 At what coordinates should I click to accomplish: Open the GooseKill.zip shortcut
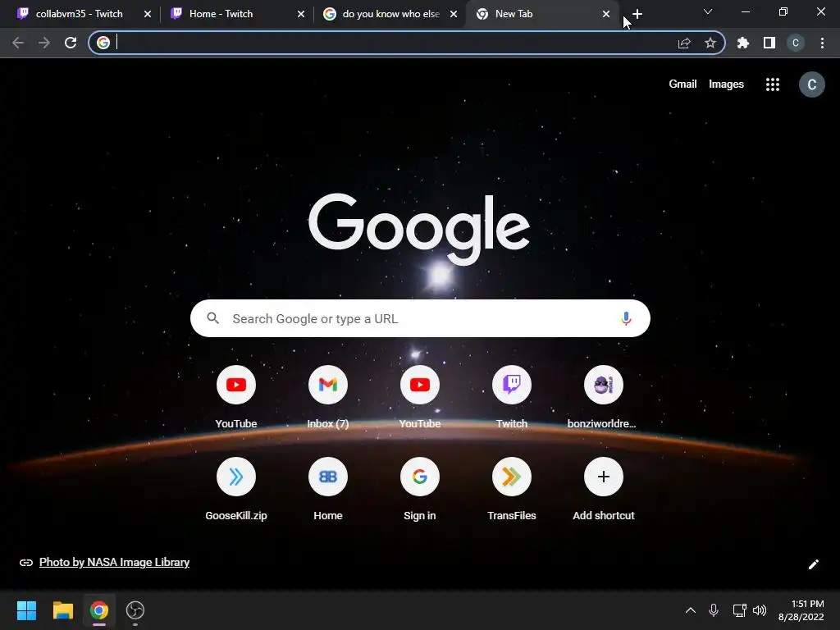[236, 487]
